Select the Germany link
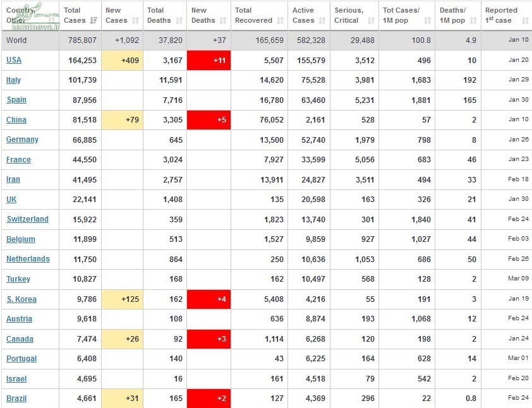The height and width of the screenshot is (408, 532). tap(22, 140)
